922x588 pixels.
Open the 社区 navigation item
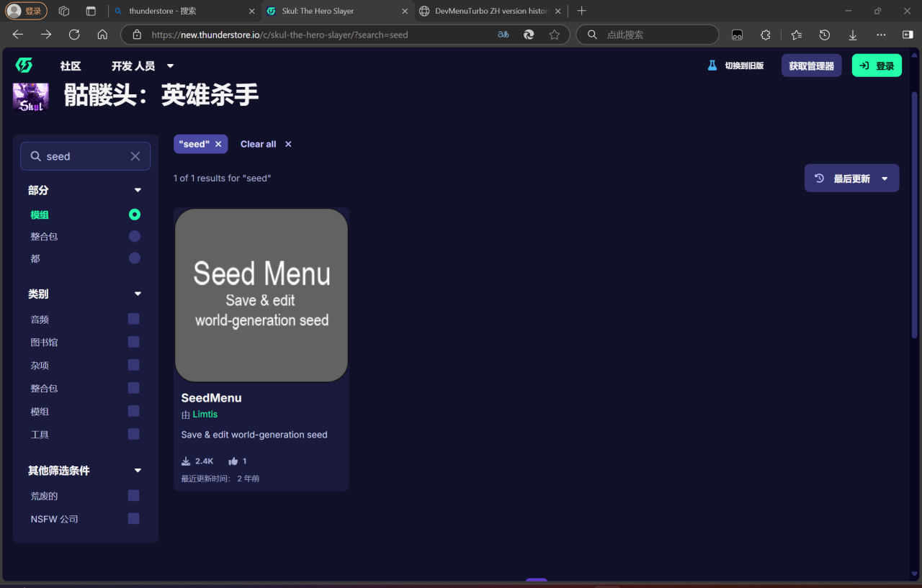(x=71, y=65)
